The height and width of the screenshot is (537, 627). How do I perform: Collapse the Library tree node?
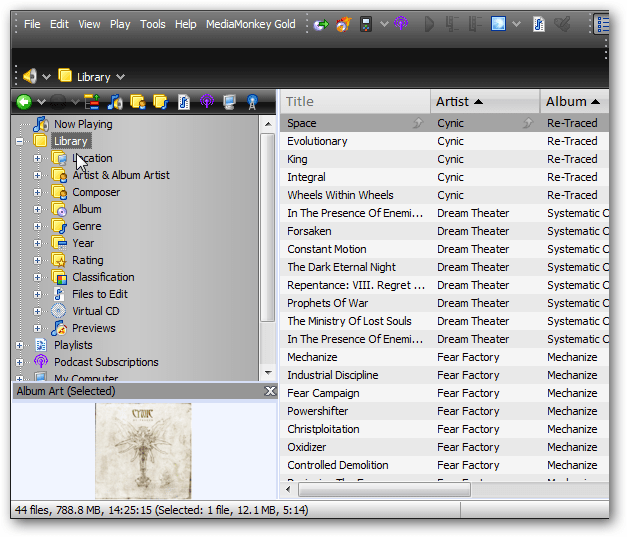[x=19, y=141]
